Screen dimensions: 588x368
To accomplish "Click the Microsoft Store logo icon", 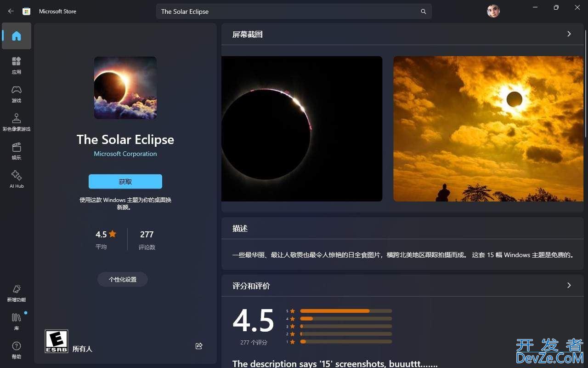I will [x=27, y=11].
